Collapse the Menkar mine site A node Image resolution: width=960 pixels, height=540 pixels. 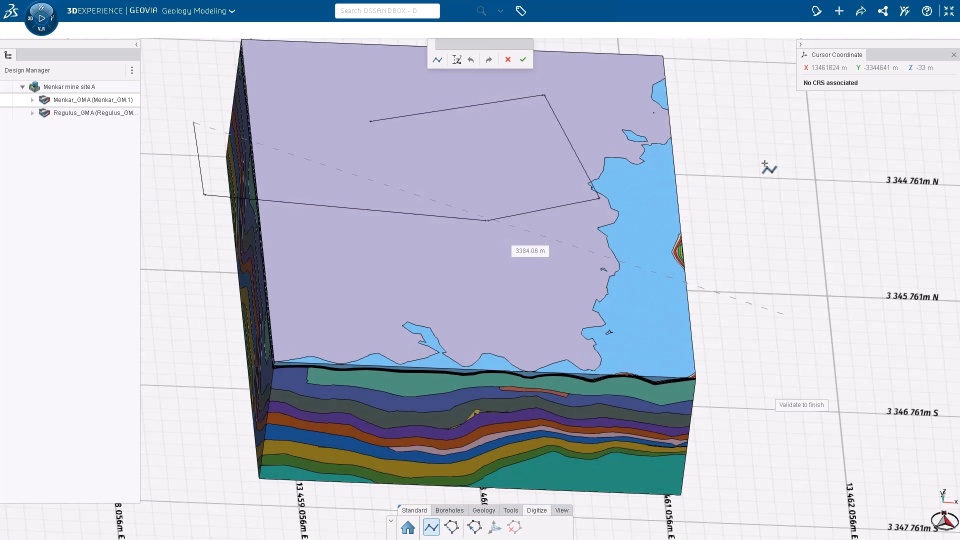(x=23, y=87)
